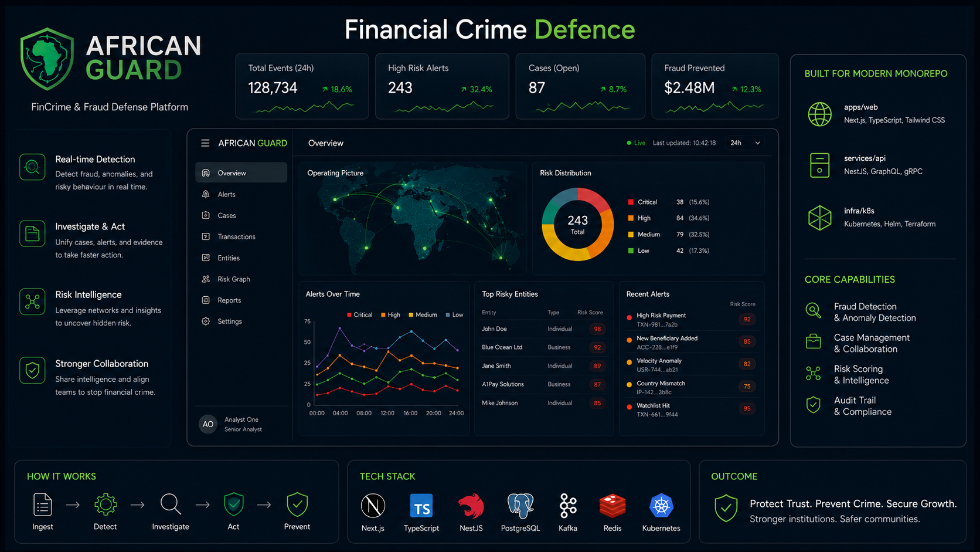Click the Ingest document icon
This screenshot has width=980, height=552.
click(x=43, y=504)
